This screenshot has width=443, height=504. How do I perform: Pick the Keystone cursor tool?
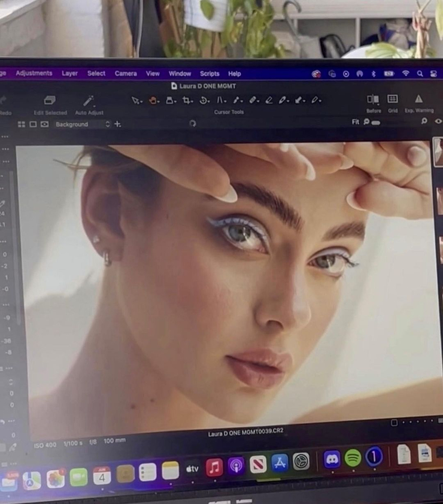pos(221,100)
